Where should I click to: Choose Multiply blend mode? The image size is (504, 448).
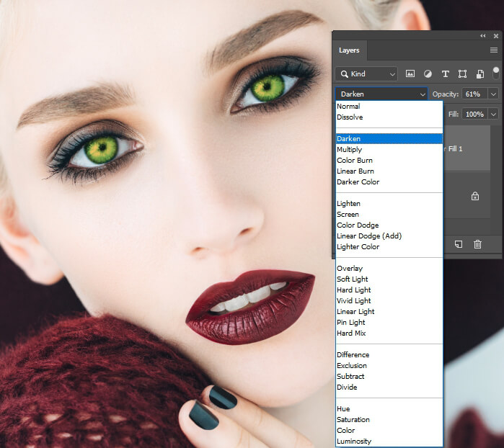click(x=389, y=150)
